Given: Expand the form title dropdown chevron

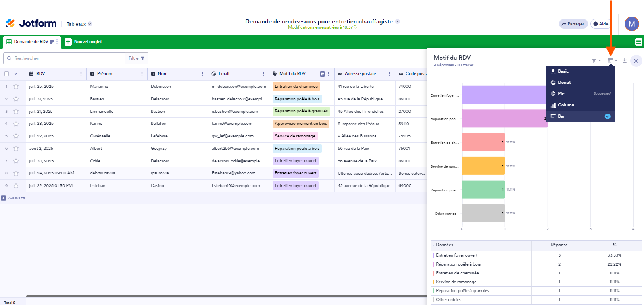Looking at the screenshot, I should click(398, 21).
